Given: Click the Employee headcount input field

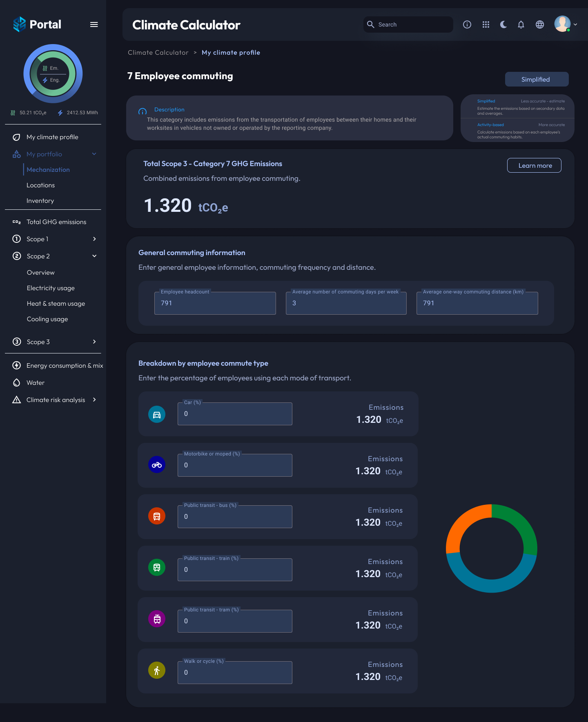Looking at the screenshot, I should (x=215, y=303).
